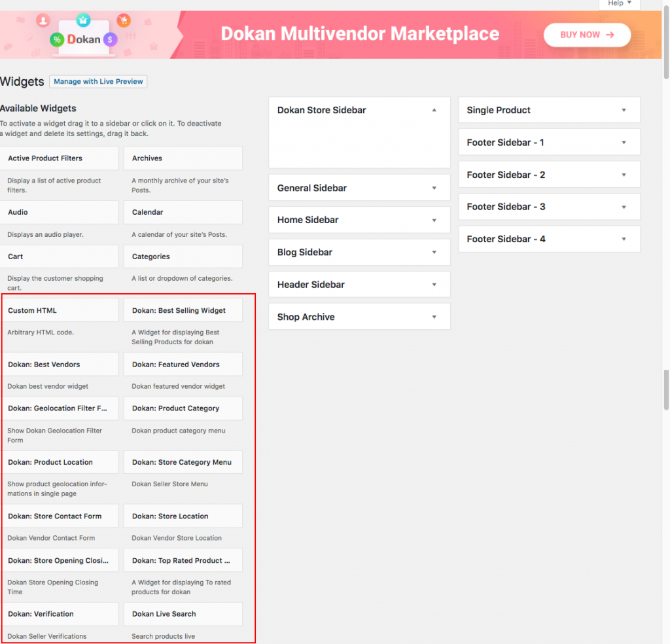Select Dokan: Store Opening Closing widget
Screen dimensions: 670x644
[x=59, y=560]
